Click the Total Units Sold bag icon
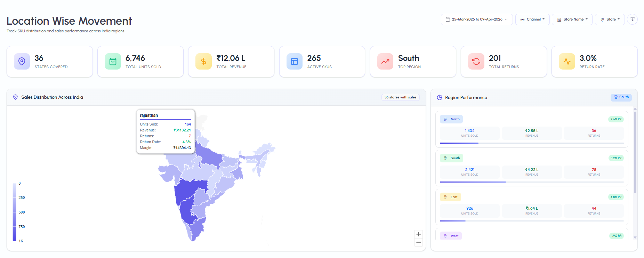Image resolution: width=644 pixels, height=258 pixels. (x=113, y=62)
